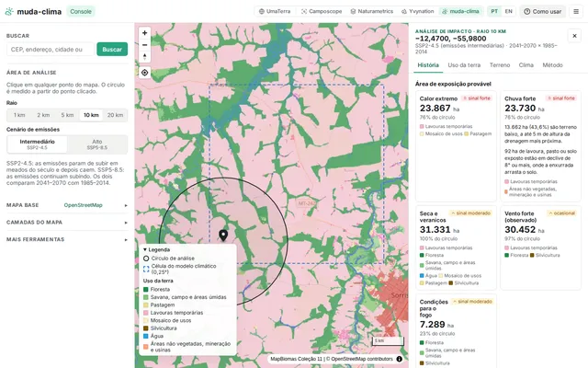Image resolution: width=588 pixels, height=368 pixels.
Task: Open the hamburger menu
Action: 576,12
